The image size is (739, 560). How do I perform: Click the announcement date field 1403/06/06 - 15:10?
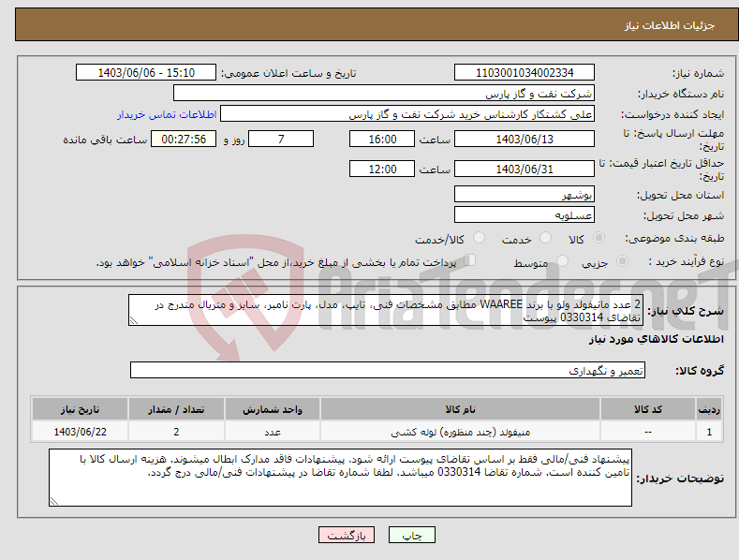146,73
